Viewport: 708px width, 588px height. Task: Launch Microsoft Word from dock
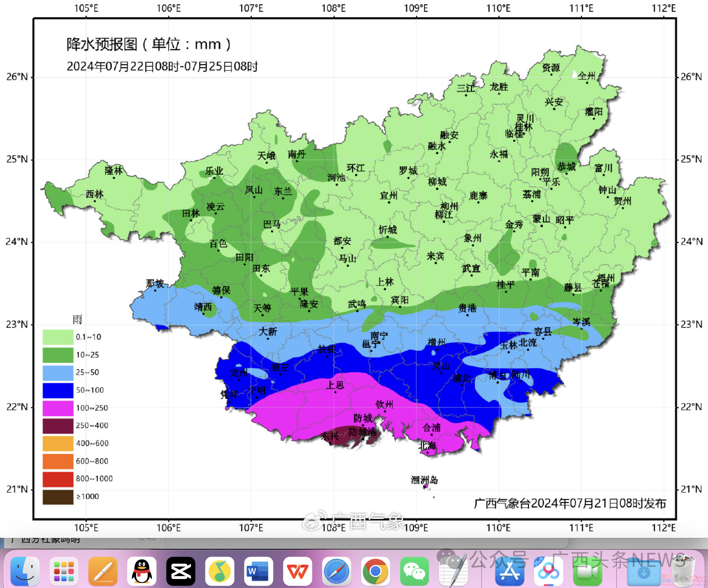point(258,571)
